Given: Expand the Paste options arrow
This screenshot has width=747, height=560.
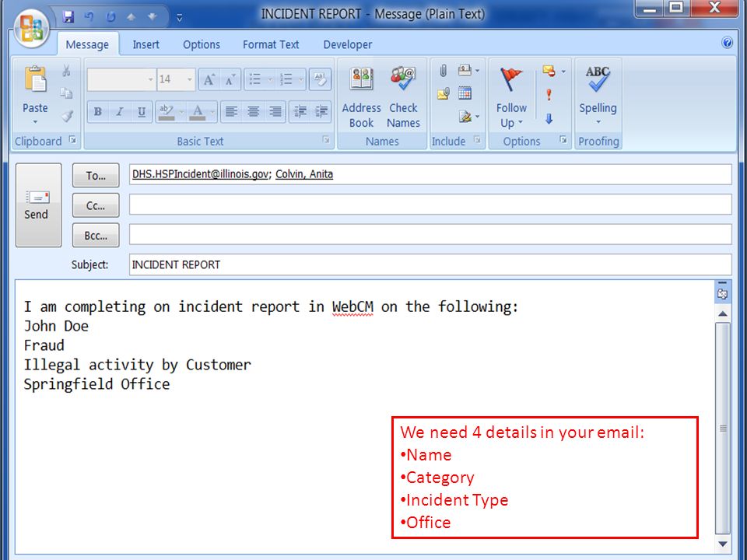Looking at the screenshot, I should click(x=35, y=122).
